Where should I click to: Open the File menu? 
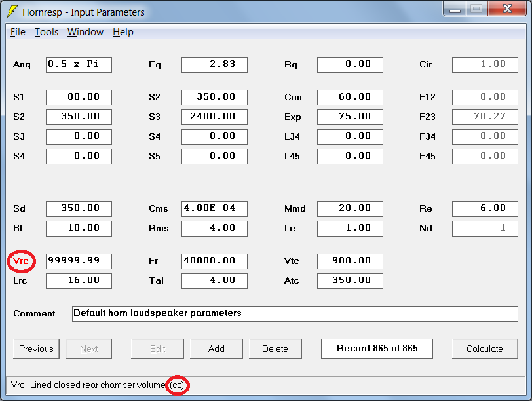18,32
